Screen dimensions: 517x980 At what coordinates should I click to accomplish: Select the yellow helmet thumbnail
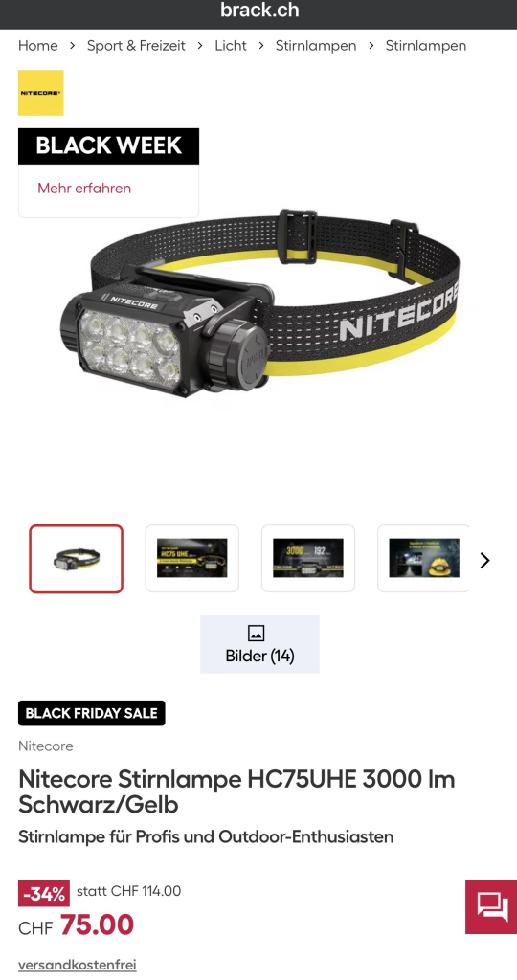(x=423, y=559)
